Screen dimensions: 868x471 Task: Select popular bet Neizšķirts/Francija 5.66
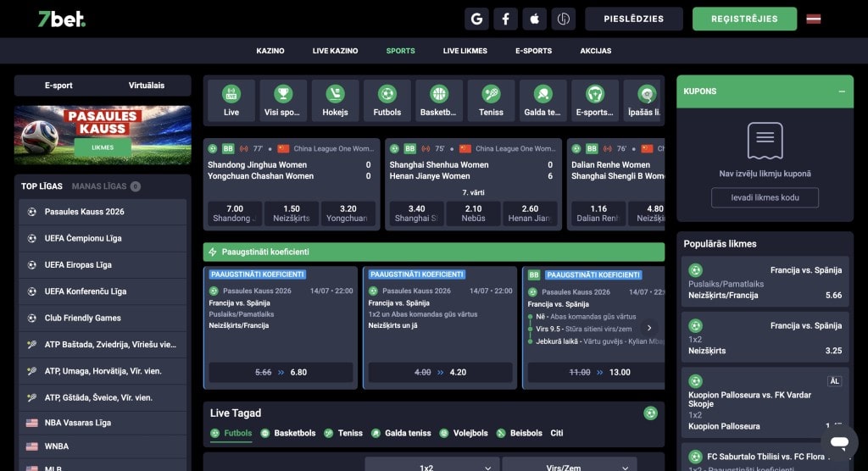(x=765, y=282)
